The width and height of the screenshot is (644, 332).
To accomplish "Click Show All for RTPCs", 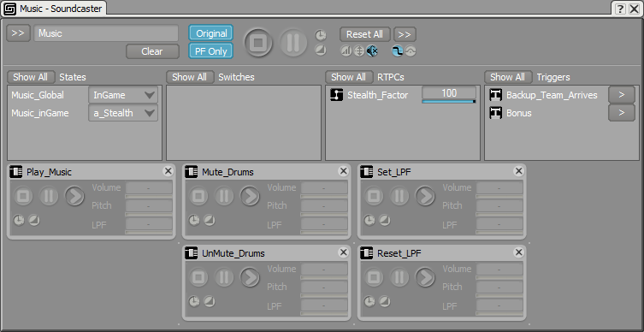I will [x=349, y=77].
